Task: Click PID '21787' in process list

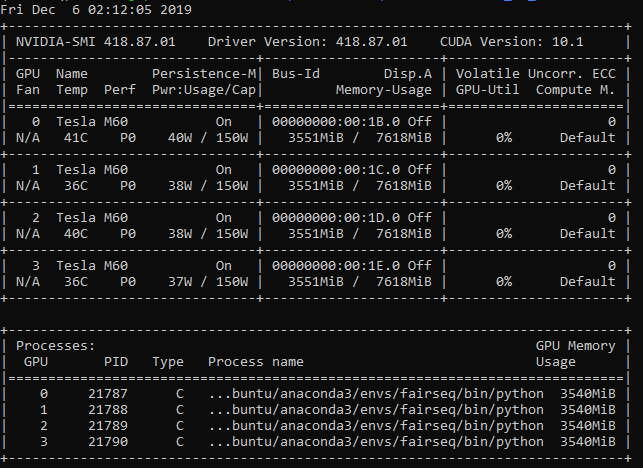Action: pos(108,394)
